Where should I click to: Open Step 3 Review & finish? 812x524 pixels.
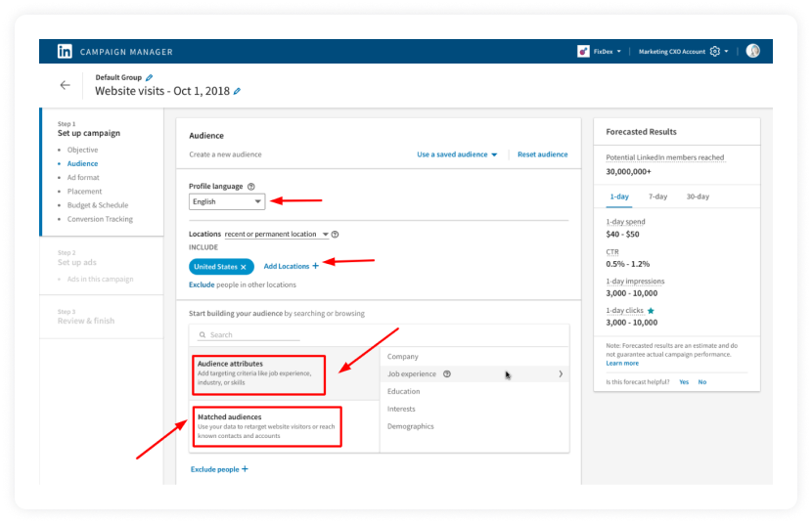[86, 321]
